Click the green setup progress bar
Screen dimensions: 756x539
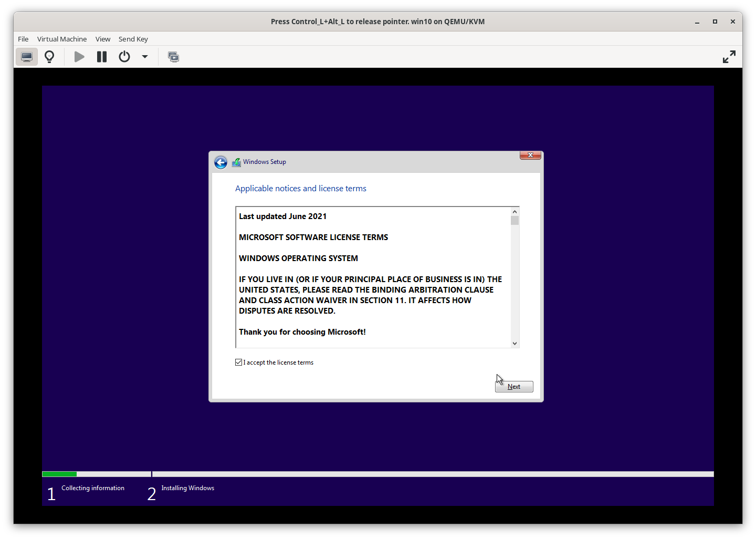pyautogui.click(x=59, y=474)
